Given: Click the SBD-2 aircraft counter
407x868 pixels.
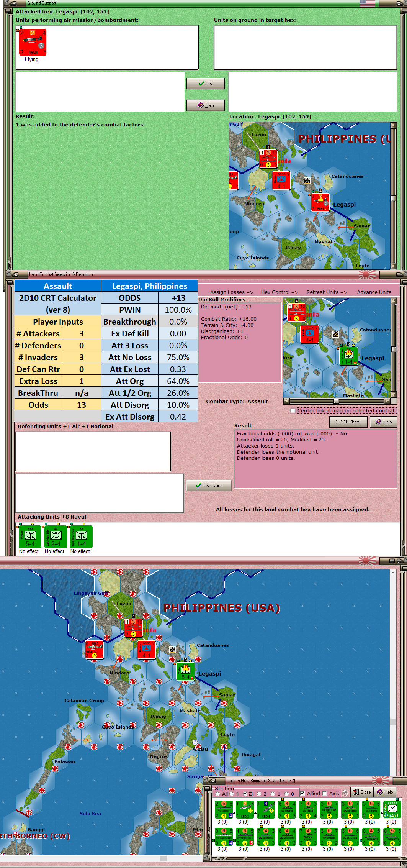Looking at the screenshot, I should [245, 809].
